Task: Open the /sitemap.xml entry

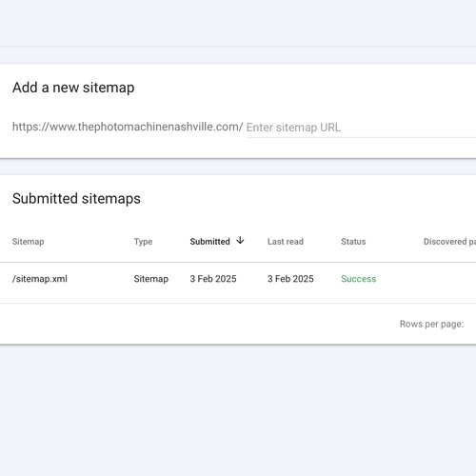Action: [x=40, y=279]
